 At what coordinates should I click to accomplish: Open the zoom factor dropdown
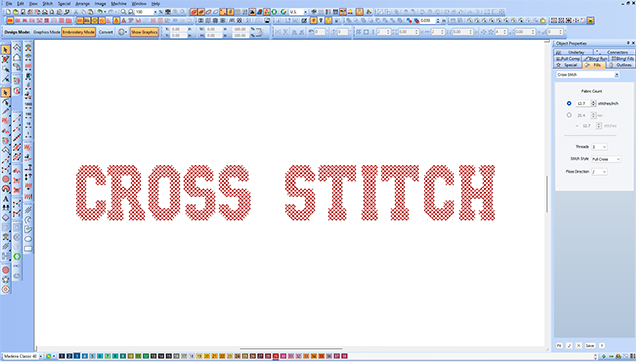click(155, 12)
